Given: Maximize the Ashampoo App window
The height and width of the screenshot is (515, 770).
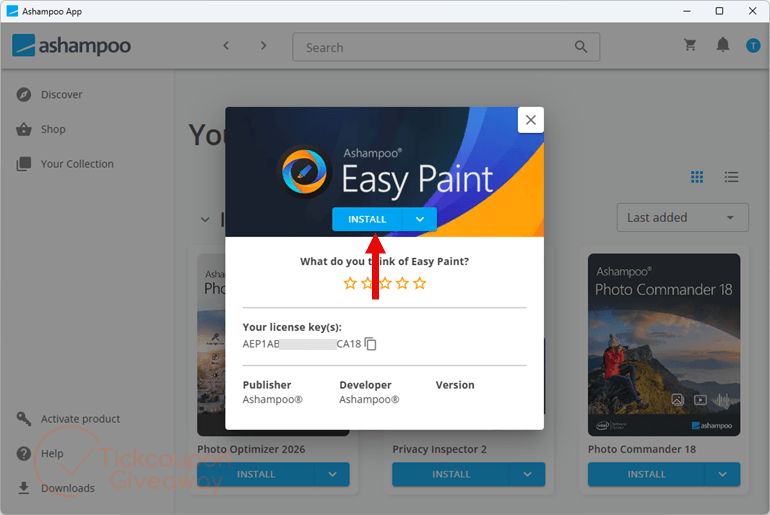Looking at the screenshot, I should pos(719,11).
